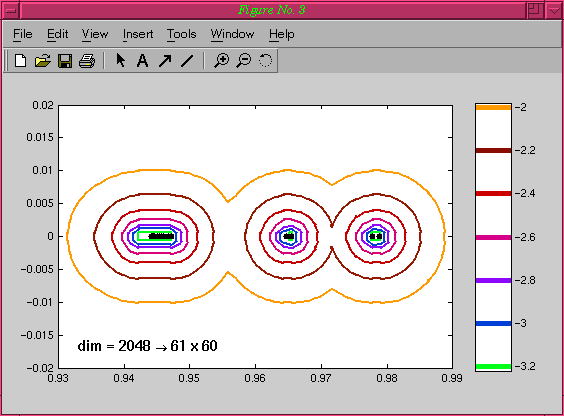Click the dark red -2.2 colorbar swatch
Image resolution: width=564 pixels, height=416 pixels.
pyautogui.click(x=493, y=150)
